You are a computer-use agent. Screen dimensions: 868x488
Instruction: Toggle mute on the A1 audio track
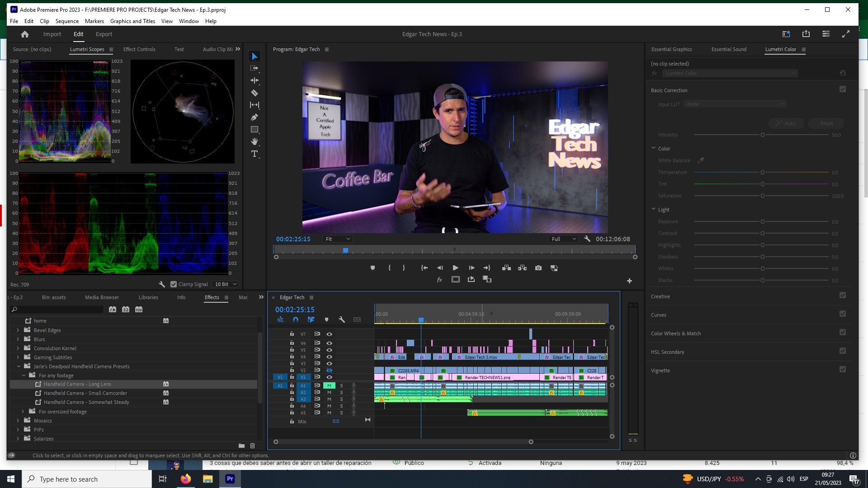(329, 386)
